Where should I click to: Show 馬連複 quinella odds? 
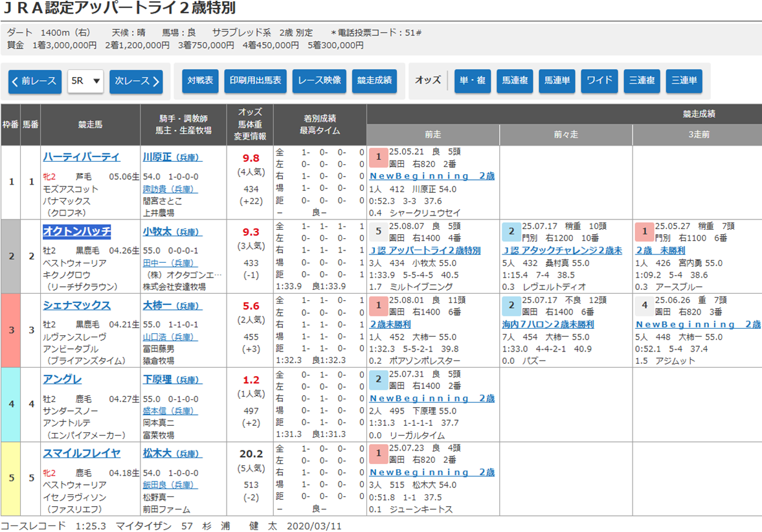tap(515, 81)
